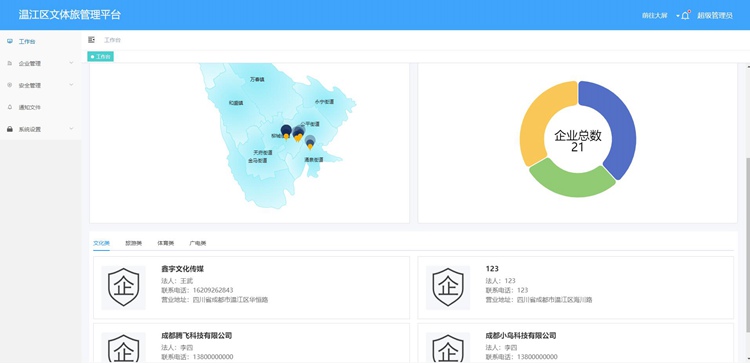This screenshot has width=750, height=363.
Task: Click the leftmost dark map pin near 柳城
Action: (286, 132)
